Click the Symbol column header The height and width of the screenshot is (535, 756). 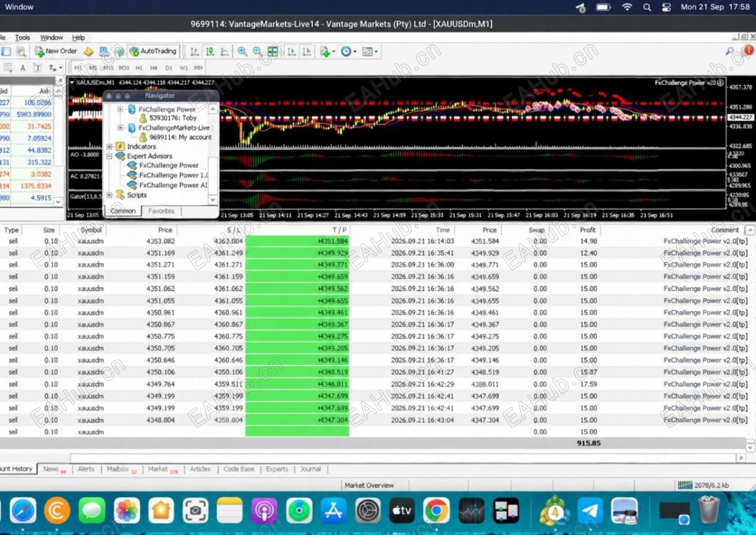click(x=91, y=230)
